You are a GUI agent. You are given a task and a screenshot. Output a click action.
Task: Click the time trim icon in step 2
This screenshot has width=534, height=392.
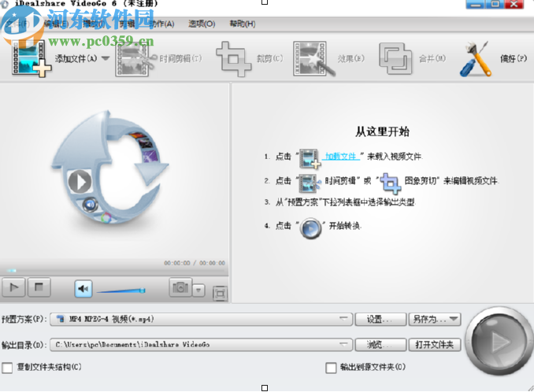310,183
